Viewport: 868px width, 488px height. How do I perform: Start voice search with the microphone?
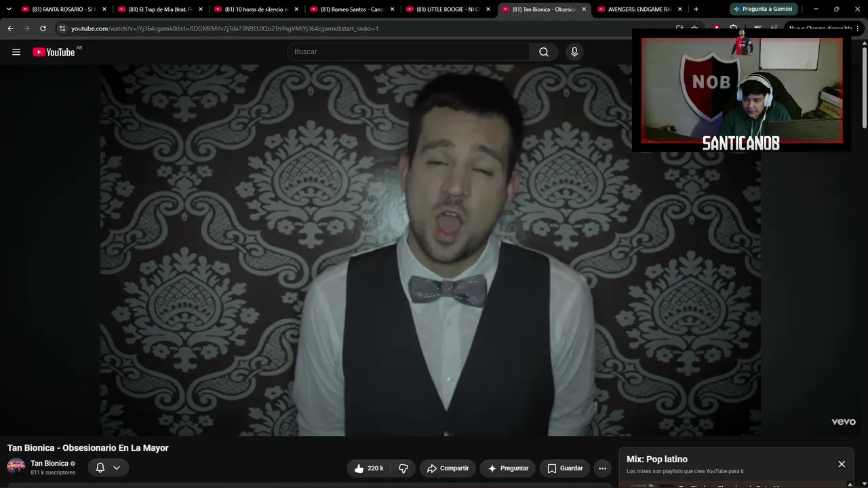coord(574,52)
